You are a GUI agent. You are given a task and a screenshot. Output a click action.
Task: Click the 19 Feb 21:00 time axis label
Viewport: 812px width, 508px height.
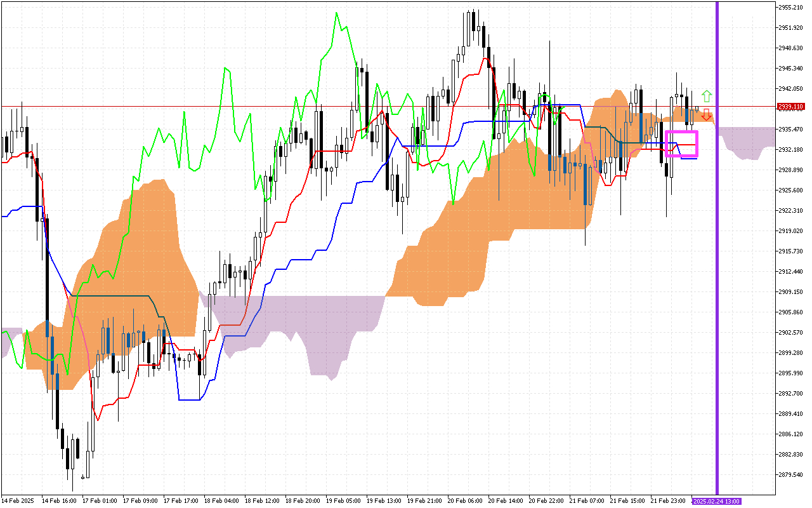pos(426,501)
